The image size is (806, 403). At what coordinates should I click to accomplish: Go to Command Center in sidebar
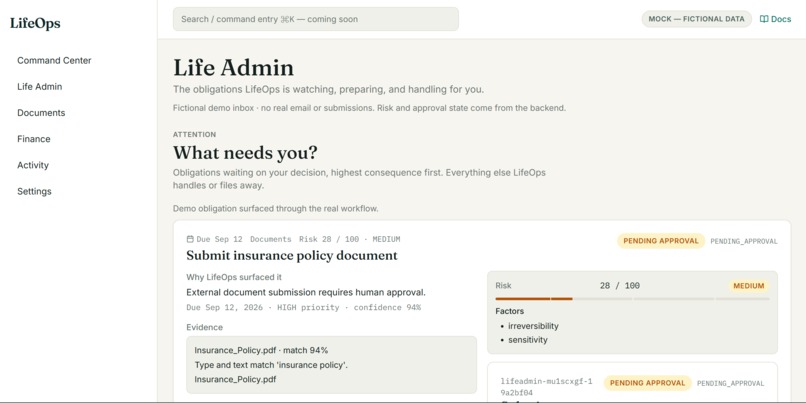click(x=54, y=60)
